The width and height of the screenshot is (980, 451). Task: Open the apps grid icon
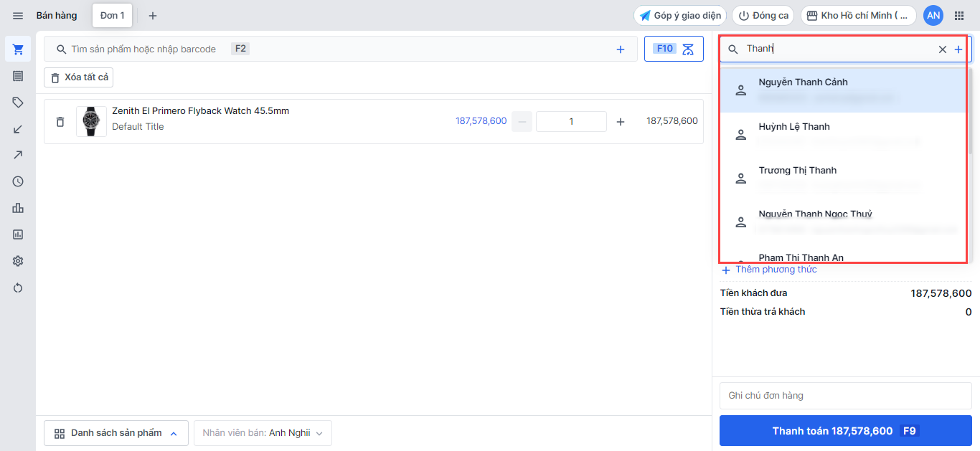click(x=959, y=16)
